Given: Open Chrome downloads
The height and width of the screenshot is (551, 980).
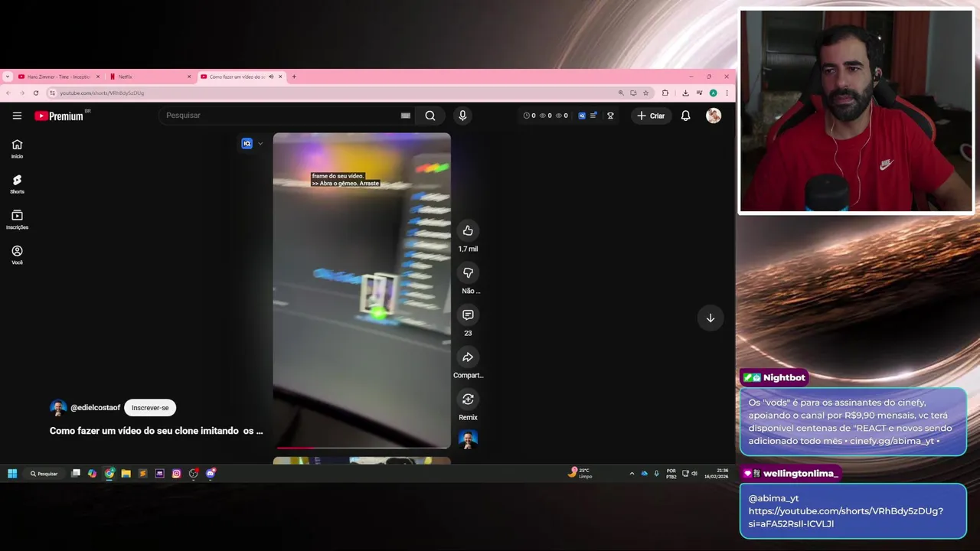Looking at the screenshot, I should [x=685, y=93].
